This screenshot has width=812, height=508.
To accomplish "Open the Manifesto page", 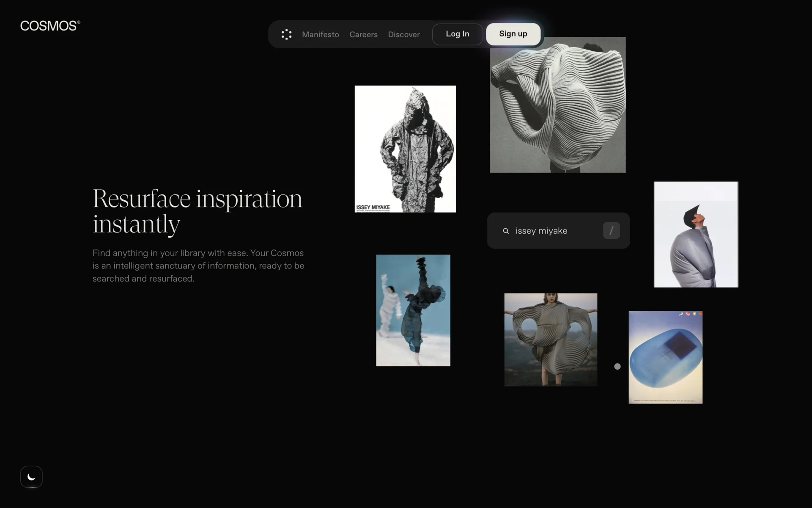I will [320, 34].
